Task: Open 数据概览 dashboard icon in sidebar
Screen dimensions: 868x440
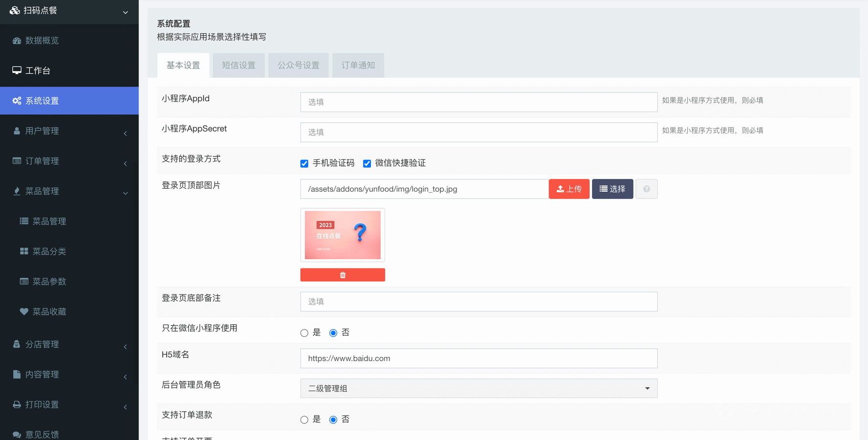Action: (x=17, y=41)
